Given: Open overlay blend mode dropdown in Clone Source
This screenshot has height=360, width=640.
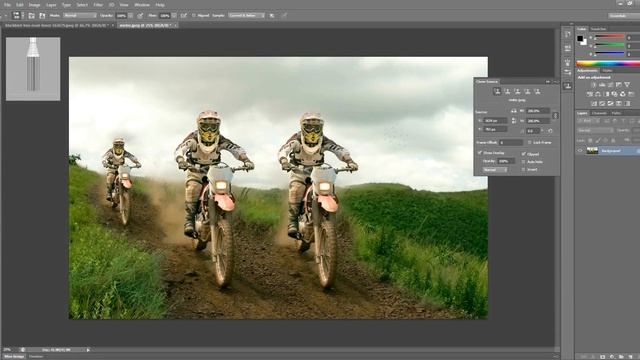Looking at the screenshot, I should (495, 169).
